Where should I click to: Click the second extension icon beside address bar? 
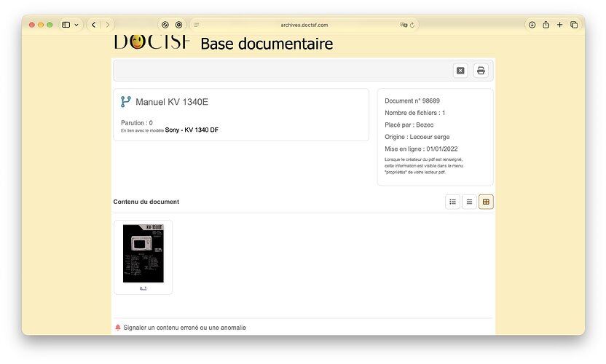[178, 25]
